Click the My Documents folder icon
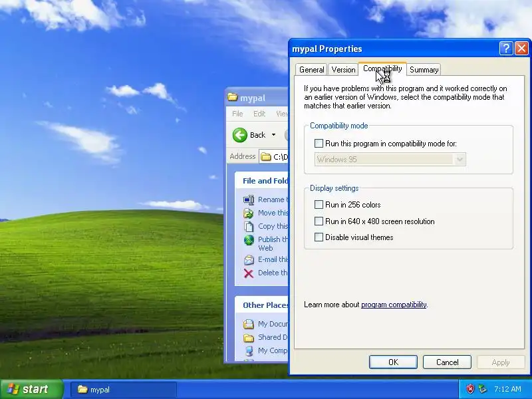Screen dimensions: 532x399 pyautogui.click(x=249, y=324)
